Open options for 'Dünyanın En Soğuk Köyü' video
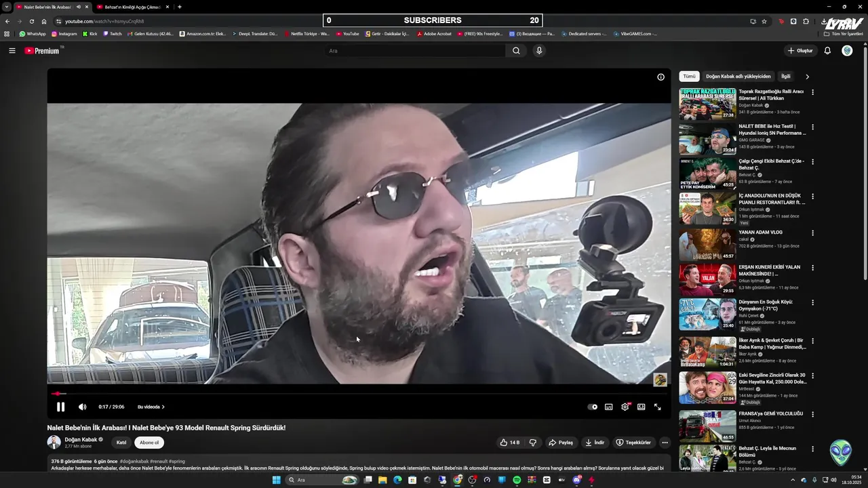 coord(812,302)
